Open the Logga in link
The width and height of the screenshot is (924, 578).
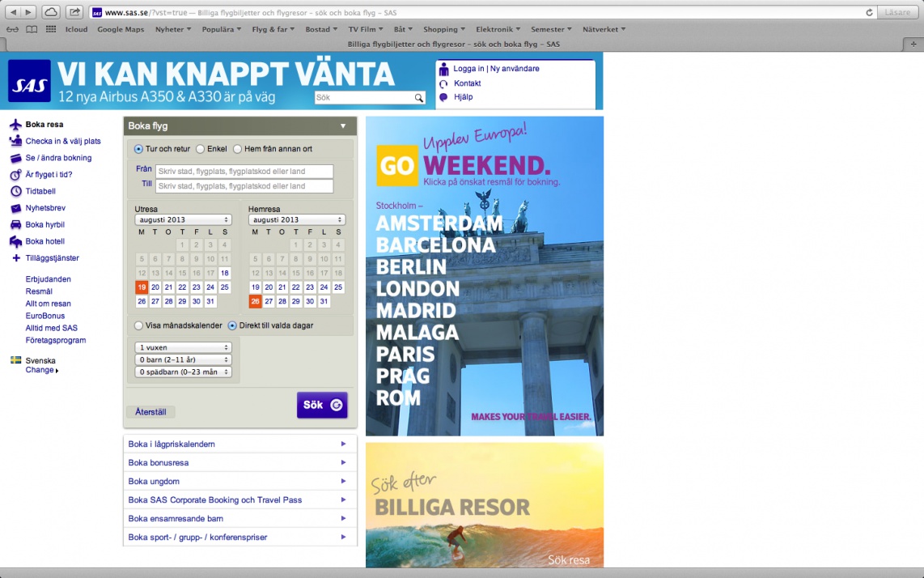point(468,69)
